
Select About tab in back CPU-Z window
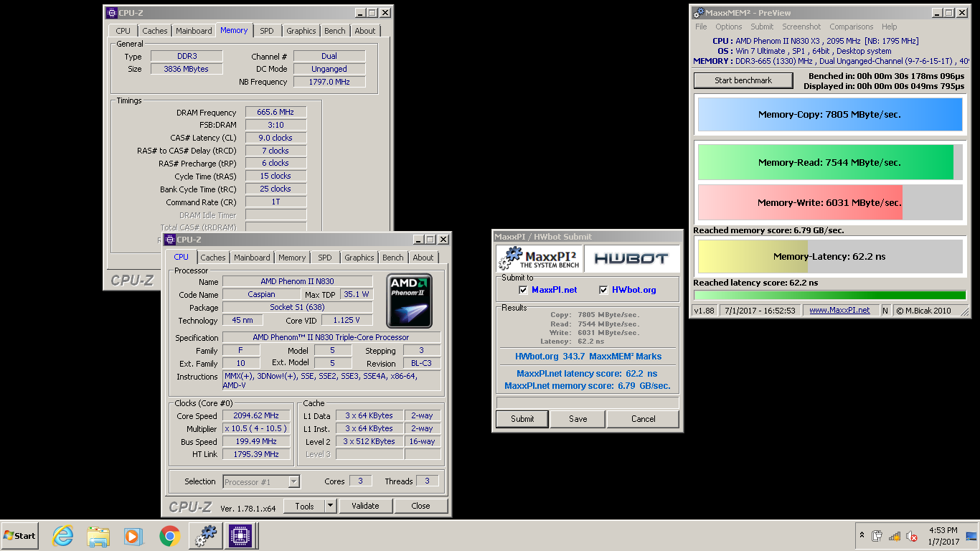(365, 31)
